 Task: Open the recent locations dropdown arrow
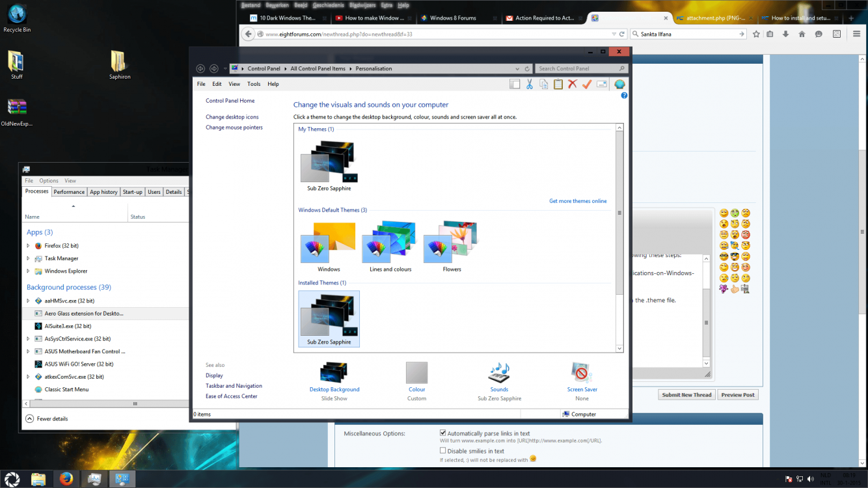(225, 68)
